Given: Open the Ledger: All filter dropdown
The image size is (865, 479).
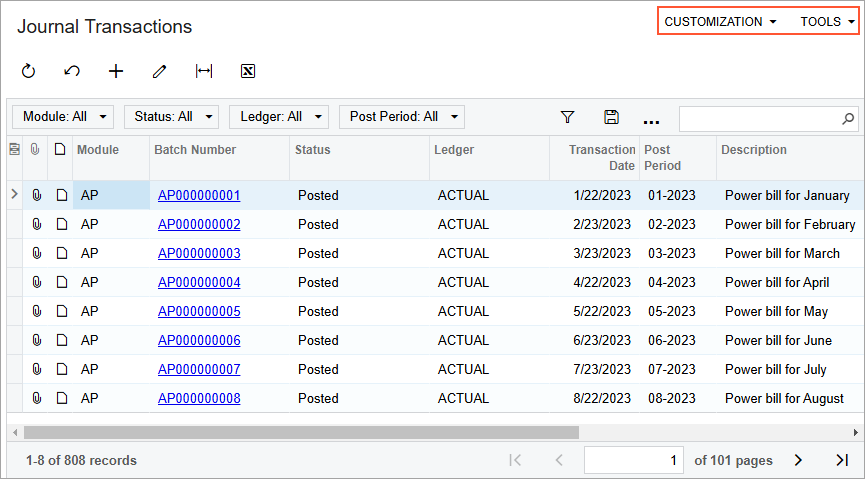Looking at the screenshot, I should click(x=279, y=117).
